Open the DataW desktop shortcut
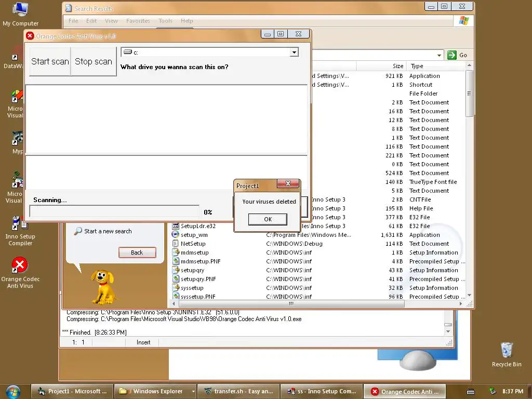The width and height of the screenshot is (532, 399). (15, 58)
